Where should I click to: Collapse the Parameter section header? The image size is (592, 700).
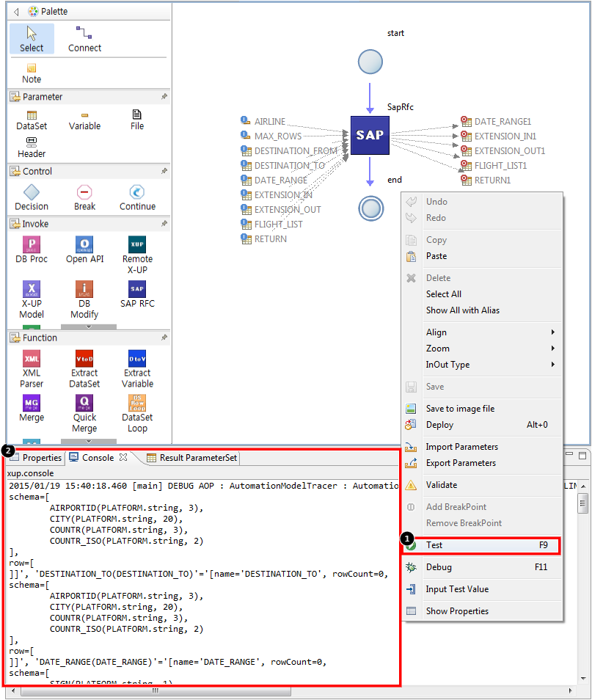[89, 96]
